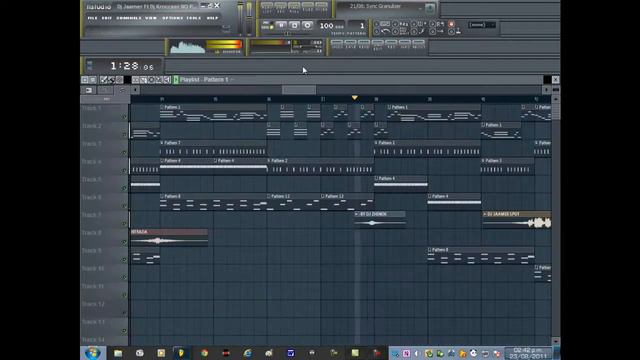Viewport: 640px width, 360px height.
Task: Mute Track 3 using its green light
Action: [124, 152]
